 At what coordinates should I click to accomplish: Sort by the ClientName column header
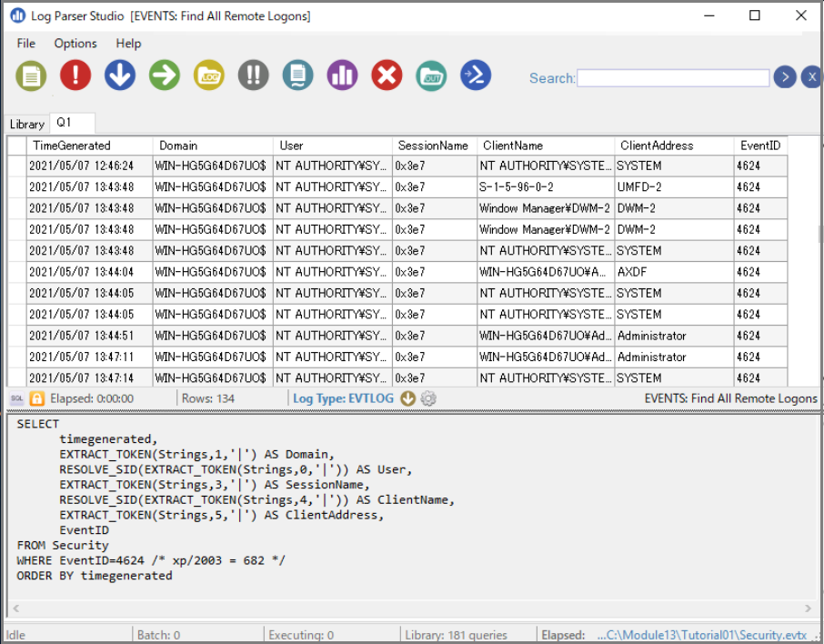tap(546, 146)
